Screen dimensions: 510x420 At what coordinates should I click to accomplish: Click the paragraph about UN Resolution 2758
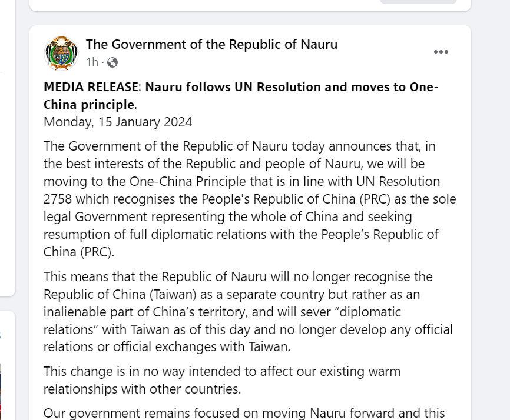[x=250, y=199]
